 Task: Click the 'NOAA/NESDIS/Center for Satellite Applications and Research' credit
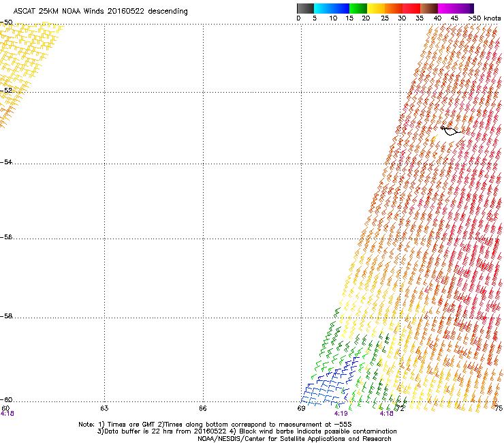tap(294, 439)
